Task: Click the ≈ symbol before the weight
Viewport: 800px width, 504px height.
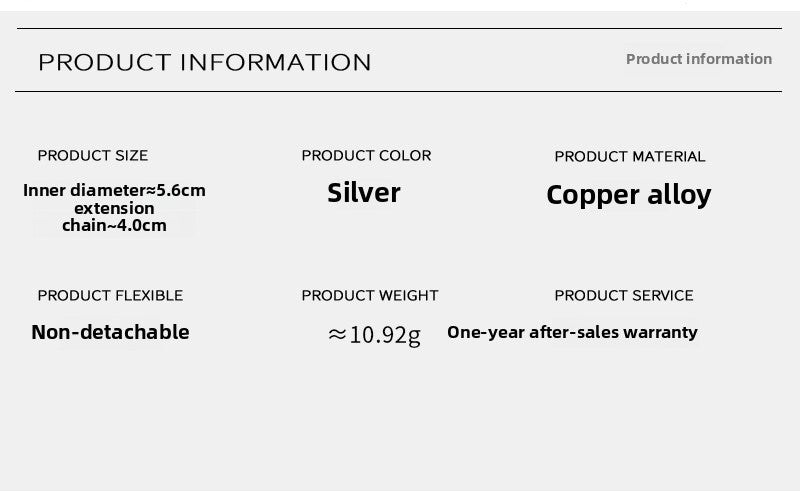Action: [337, 334]
